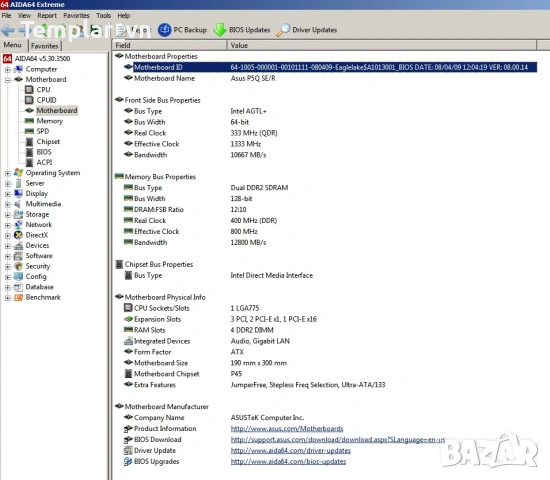This screenshot has height=480, width=550.
Task: Switch to the Favorites tab
Action: (45, 46)
